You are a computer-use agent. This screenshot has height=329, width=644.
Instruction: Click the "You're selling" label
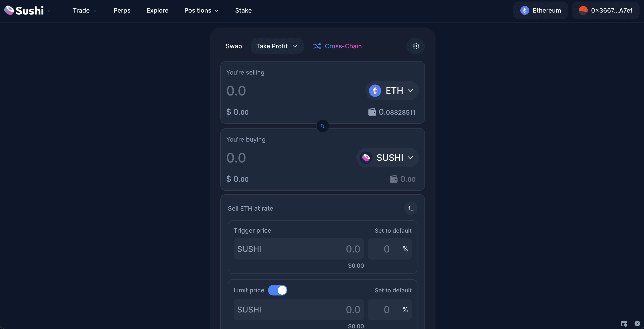[x=245, y=72]
